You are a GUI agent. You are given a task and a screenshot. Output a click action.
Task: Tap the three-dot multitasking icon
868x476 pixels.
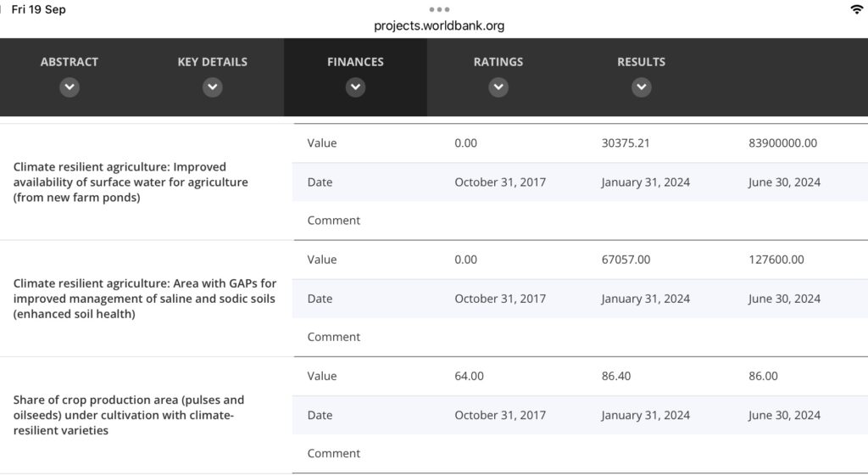tap(439, 9)
